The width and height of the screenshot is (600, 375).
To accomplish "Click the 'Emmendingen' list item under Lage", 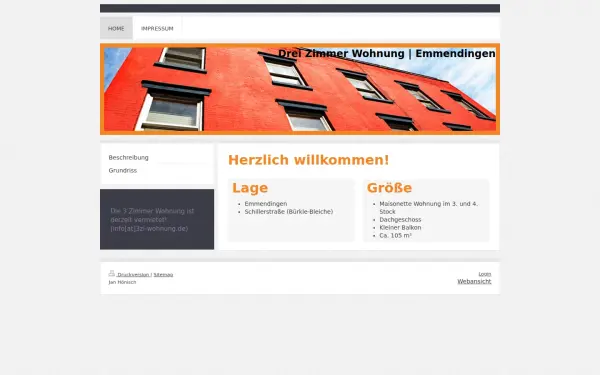I will [266, 204].
